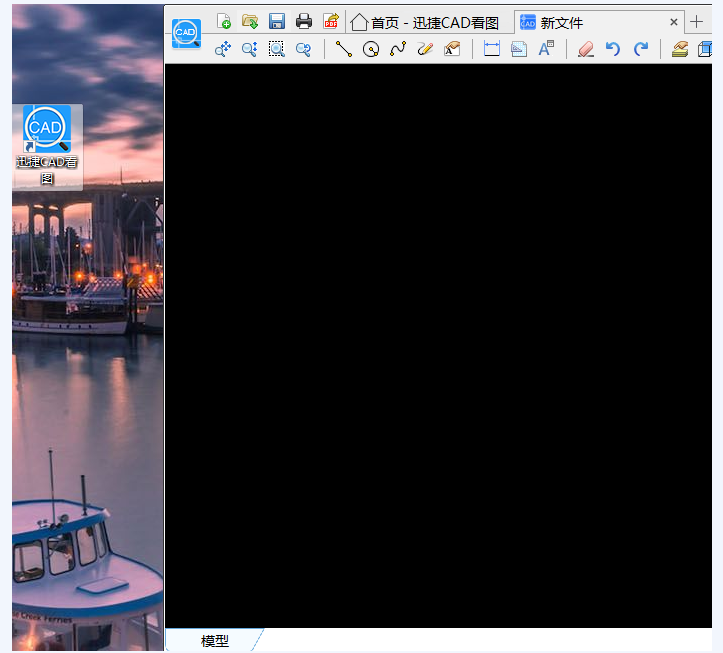Click the dimension measurement tool
This screenshot has height=653, width=723.
click(x=491, y=49)
